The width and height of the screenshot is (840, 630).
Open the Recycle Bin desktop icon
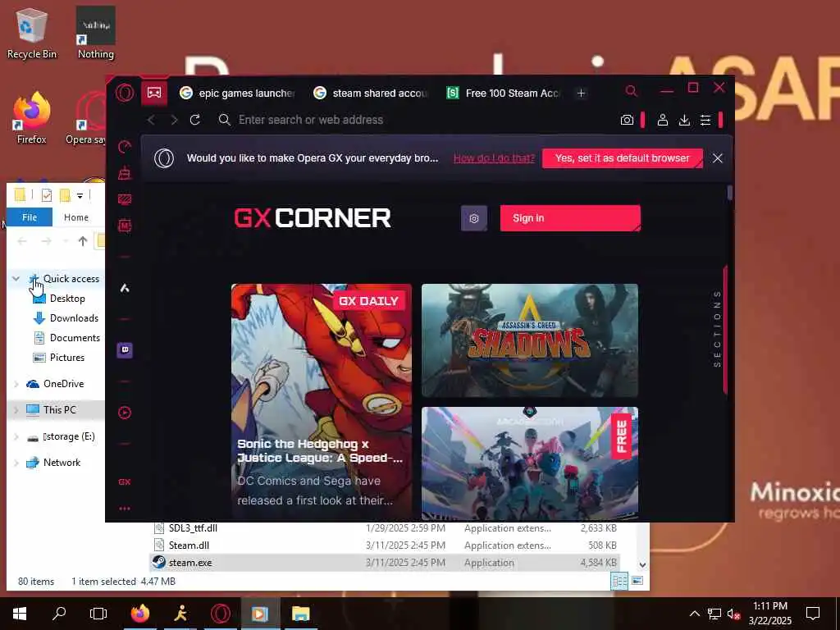point(32,33)
